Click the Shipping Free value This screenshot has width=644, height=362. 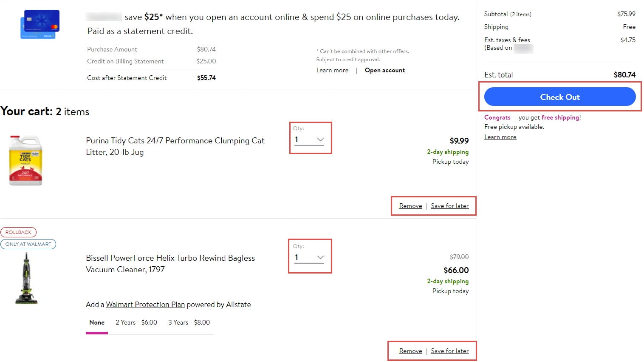[629, 27]
